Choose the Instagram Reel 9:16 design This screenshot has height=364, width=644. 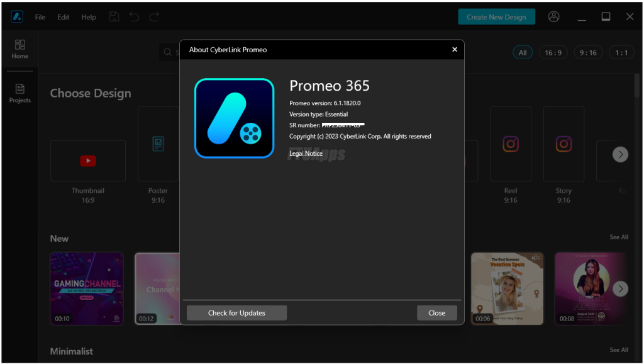511,144
